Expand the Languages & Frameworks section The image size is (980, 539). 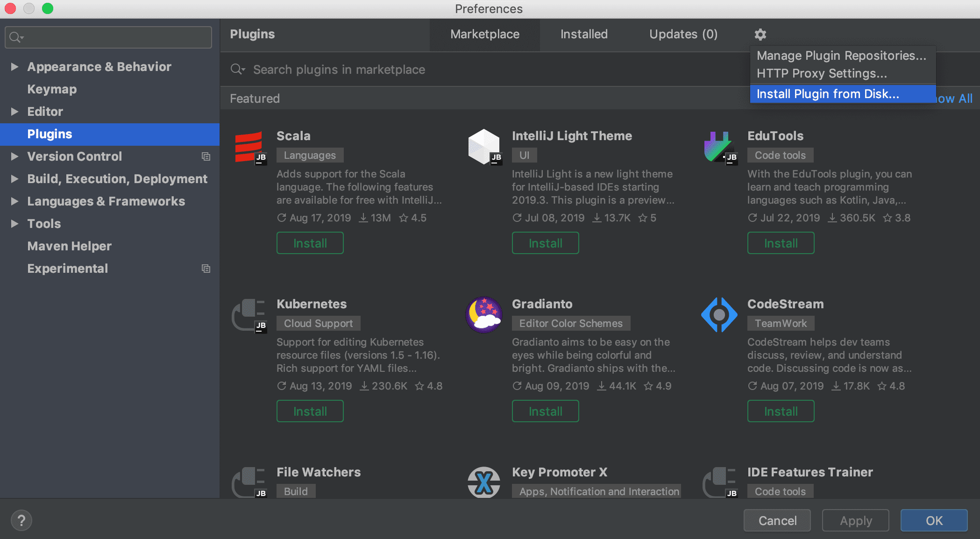pos(14,201)
